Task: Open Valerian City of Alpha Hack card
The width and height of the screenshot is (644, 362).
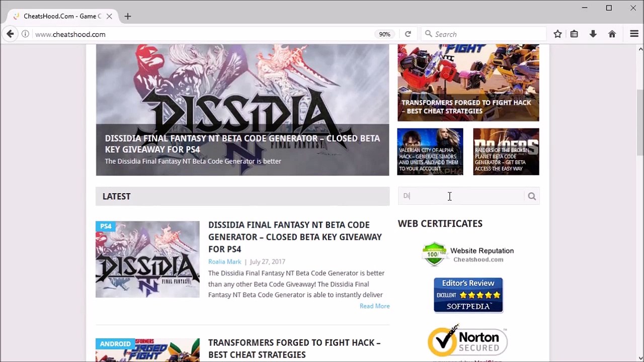Action: point(430,151)
